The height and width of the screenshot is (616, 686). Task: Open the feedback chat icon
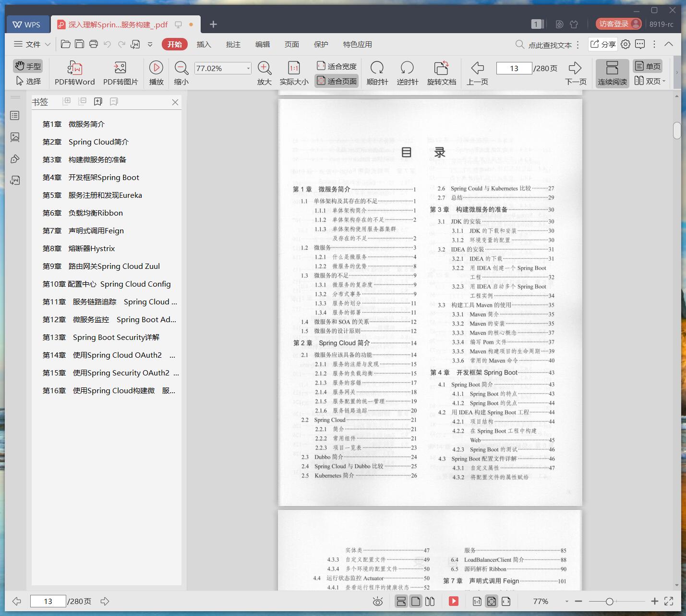coord(640,44)
